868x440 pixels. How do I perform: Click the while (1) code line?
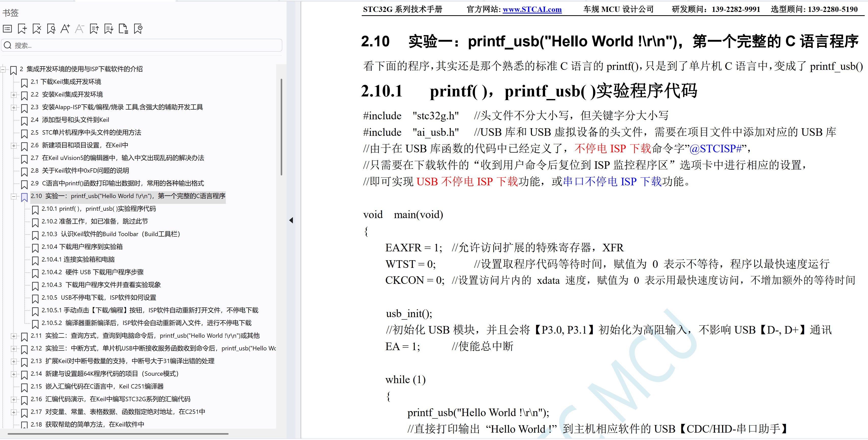(x=405, y=380)
